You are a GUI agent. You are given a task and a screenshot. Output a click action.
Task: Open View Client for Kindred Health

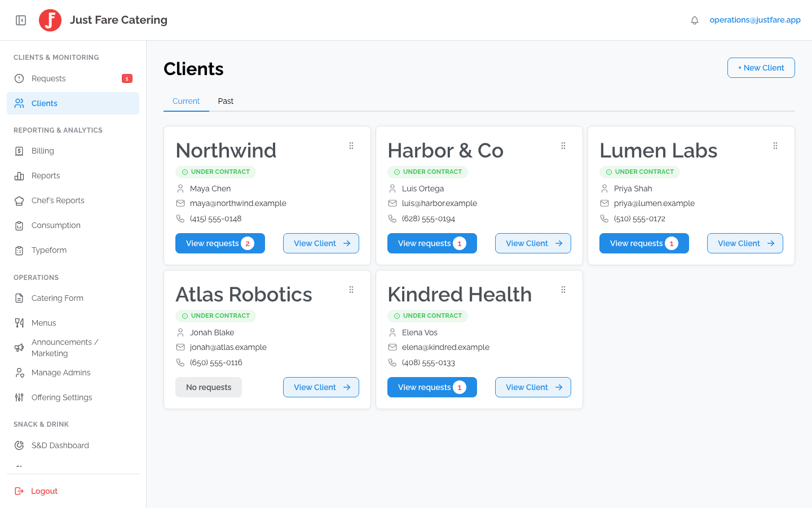click(533, 387)
